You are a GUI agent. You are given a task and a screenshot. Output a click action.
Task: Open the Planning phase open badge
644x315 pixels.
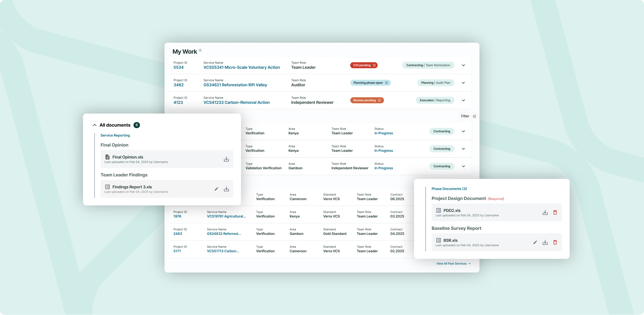(x=370, y=83)
